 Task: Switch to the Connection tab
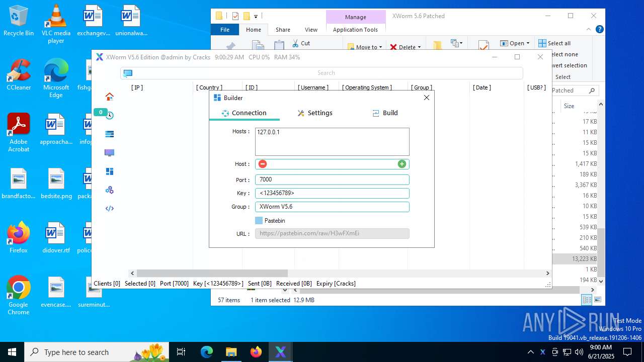point(244,113)
